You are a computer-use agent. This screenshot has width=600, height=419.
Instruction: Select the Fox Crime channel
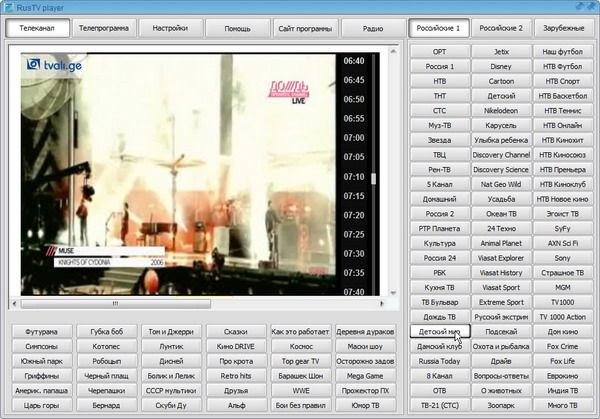click(x=563, y=347)
